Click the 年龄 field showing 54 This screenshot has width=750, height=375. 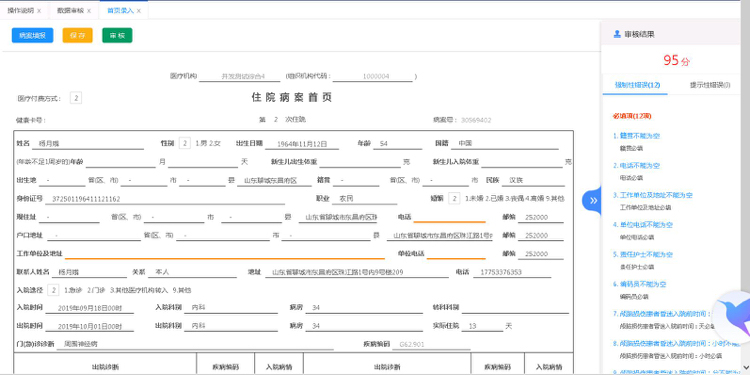pyautogui.click(x=397, y=143)
